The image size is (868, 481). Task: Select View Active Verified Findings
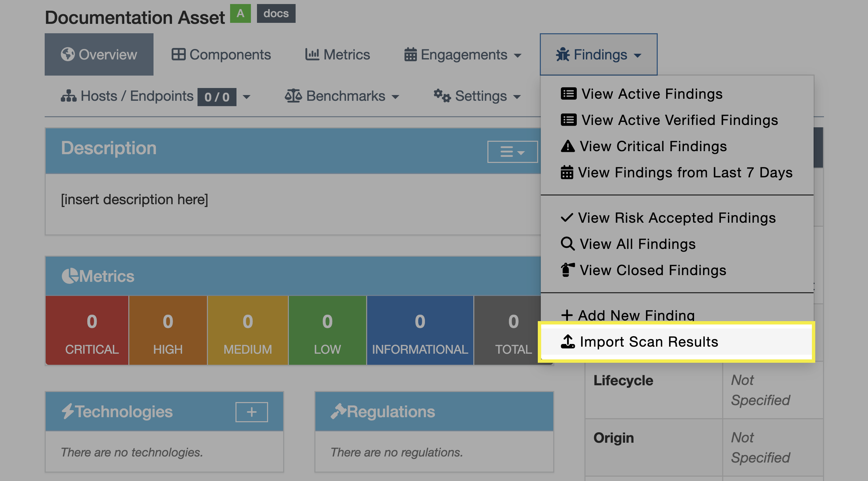pos(679,120)
